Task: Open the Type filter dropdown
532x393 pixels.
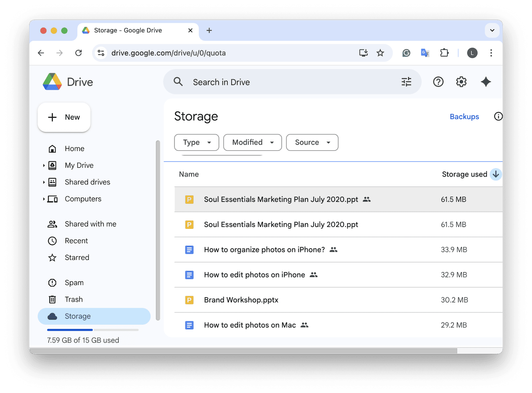Action: pos(197,143)
